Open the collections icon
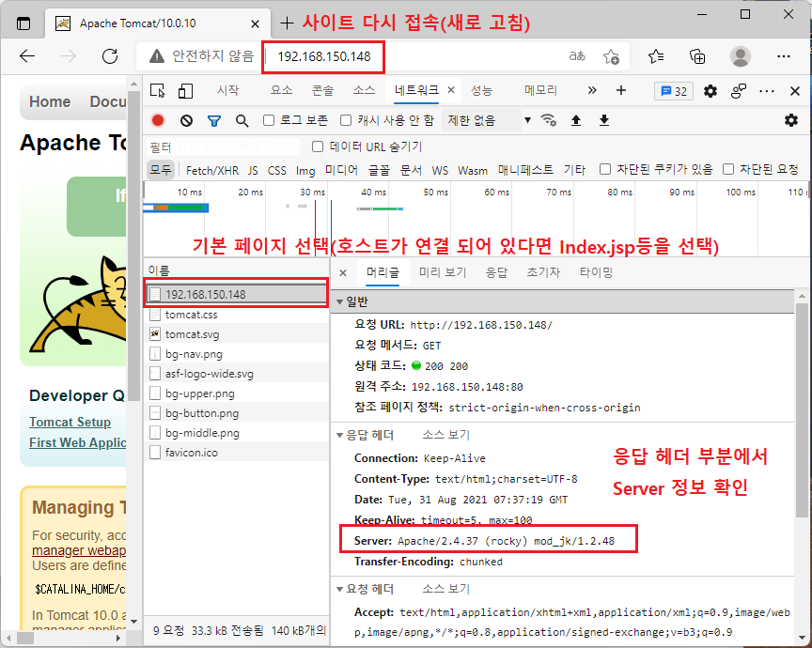 (697, 56)
